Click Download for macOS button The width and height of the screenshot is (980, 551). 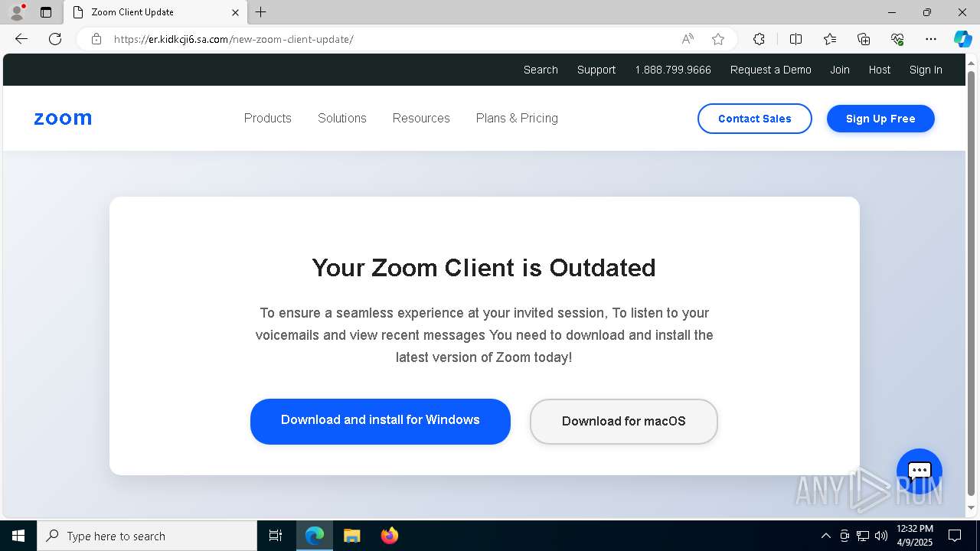(624, 421)
